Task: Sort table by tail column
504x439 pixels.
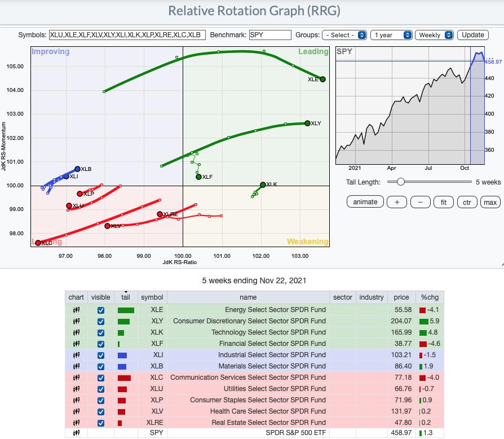Action: [126, 297]
